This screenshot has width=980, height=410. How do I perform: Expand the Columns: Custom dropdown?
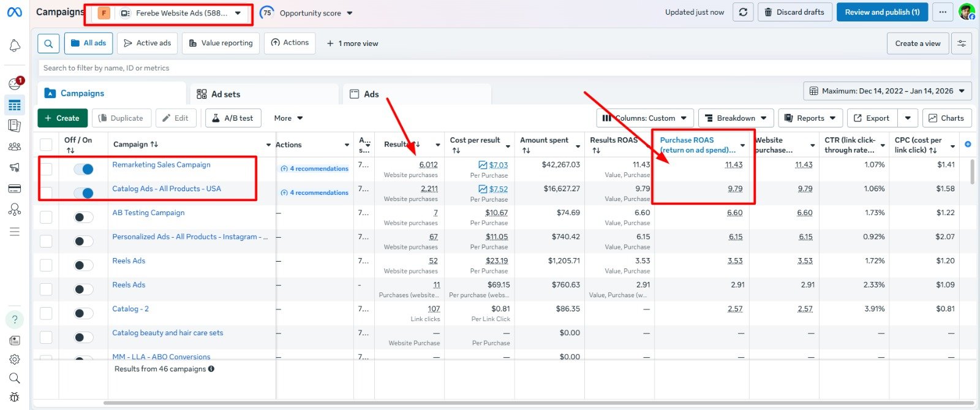point(645,118)
